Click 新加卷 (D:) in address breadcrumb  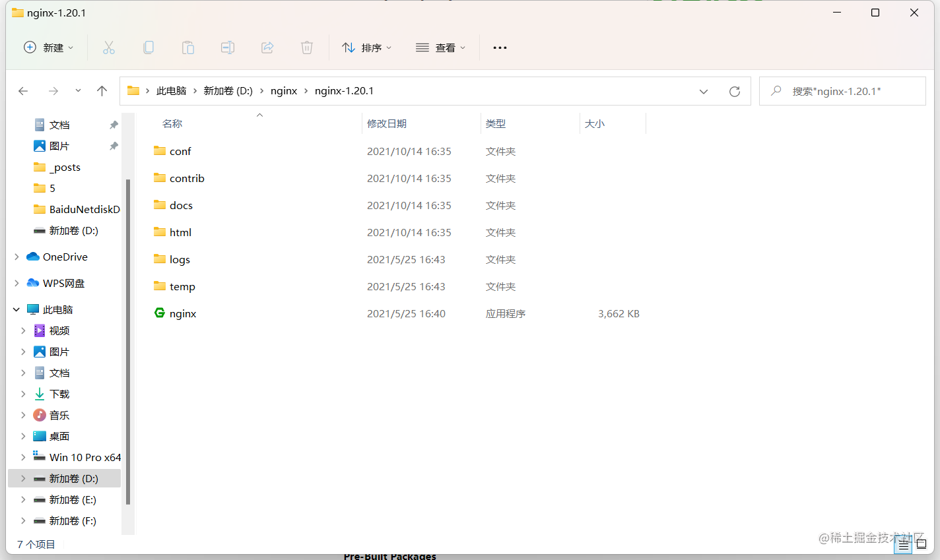tap(228, 91)
